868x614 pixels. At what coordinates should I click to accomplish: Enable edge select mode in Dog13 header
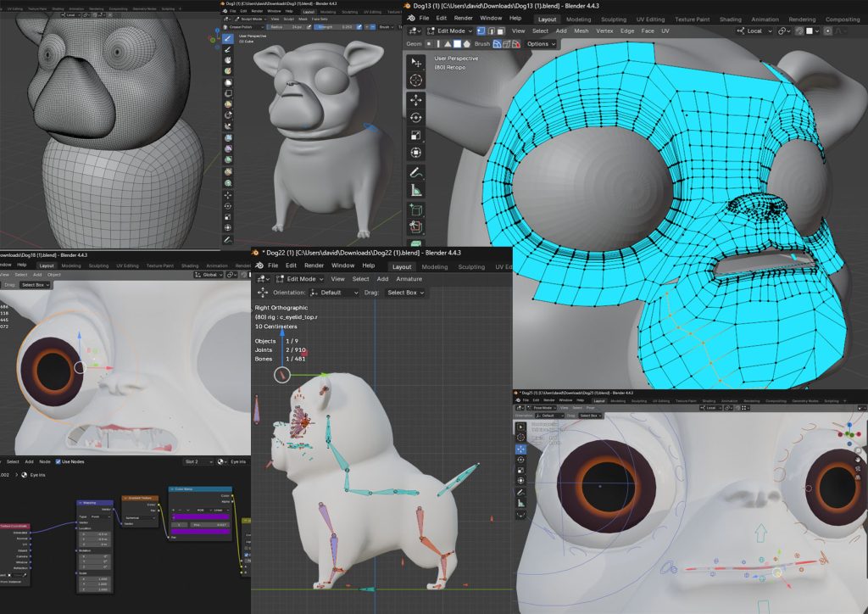[491, 31]
